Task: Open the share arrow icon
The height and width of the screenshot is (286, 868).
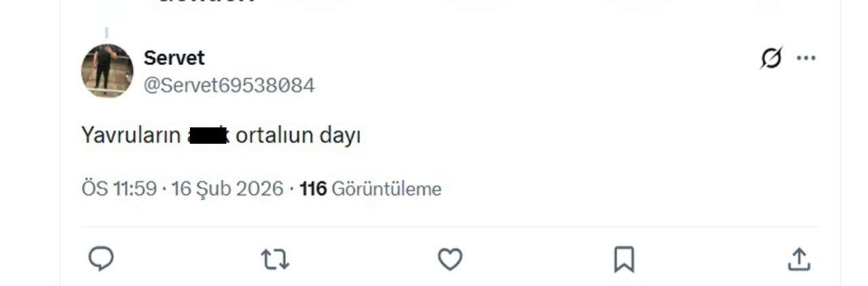Action: pyautogui.click(x=799, y=259)
